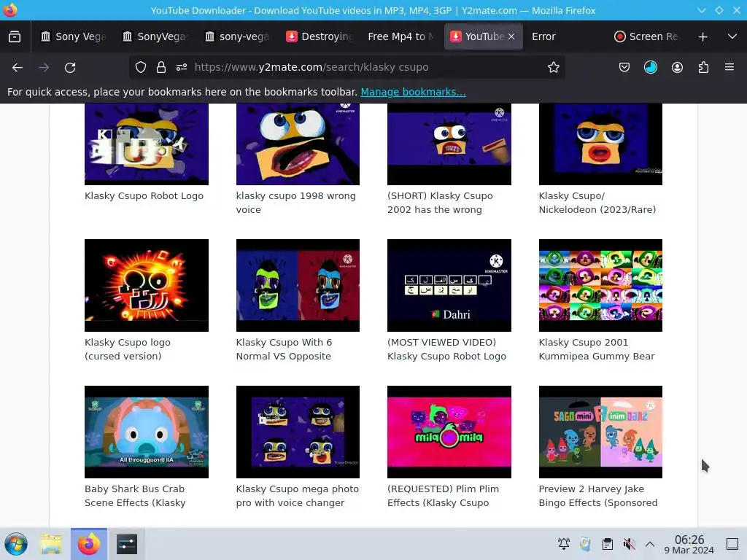
Task: Open Klasky Csupo Robot Logo thumbnail
Action: click(146, 144)
